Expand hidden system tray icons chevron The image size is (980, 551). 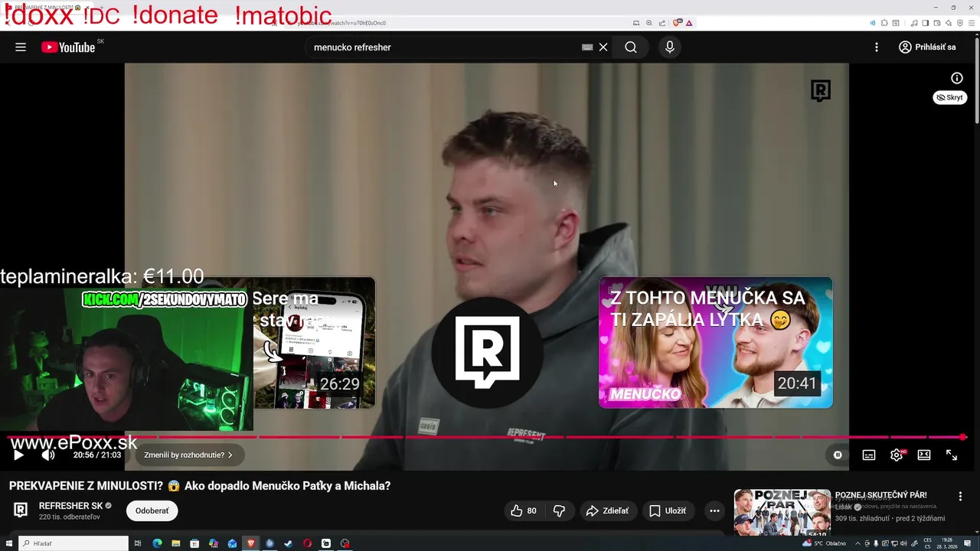pyautogui.click(x=857, y=543)
